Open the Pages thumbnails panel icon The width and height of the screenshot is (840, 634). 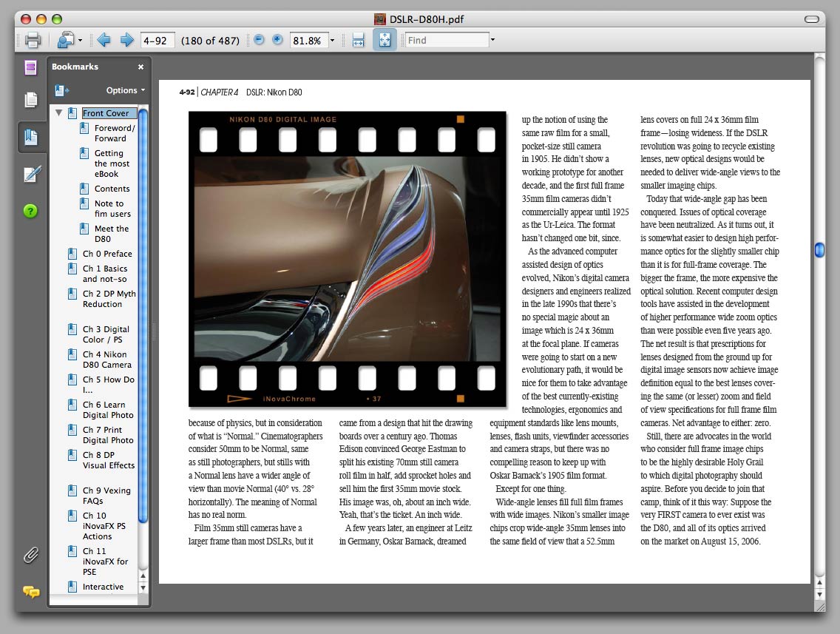(31, 100)
